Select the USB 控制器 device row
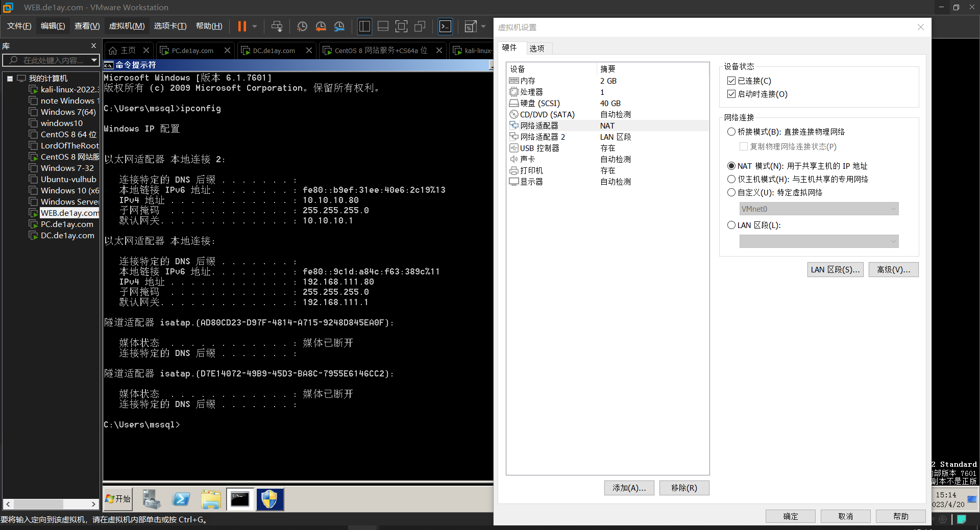The width and height of the screenshot is (980, 530). point(607,148)
